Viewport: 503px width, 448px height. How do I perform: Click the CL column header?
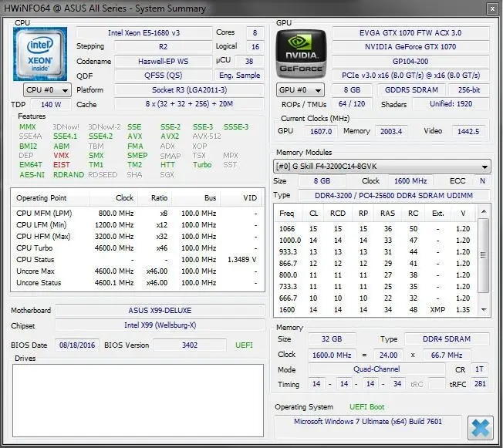tap(313, 214)
